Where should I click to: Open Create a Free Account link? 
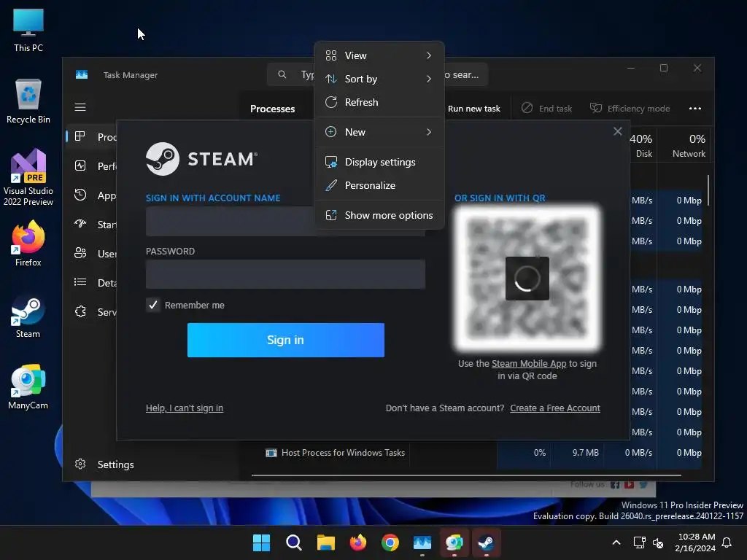click(x=555, y=408)
